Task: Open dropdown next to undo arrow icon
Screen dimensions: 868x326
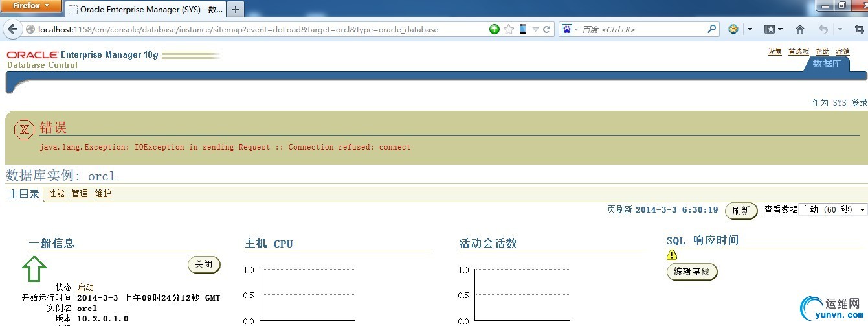Action: click(x=840, y=30)
